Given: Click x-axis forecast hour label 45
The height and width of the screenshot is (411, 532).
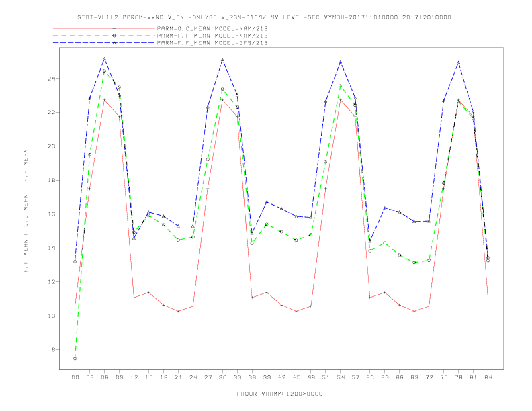Looking at the screenshot, I should pos(296,377).
